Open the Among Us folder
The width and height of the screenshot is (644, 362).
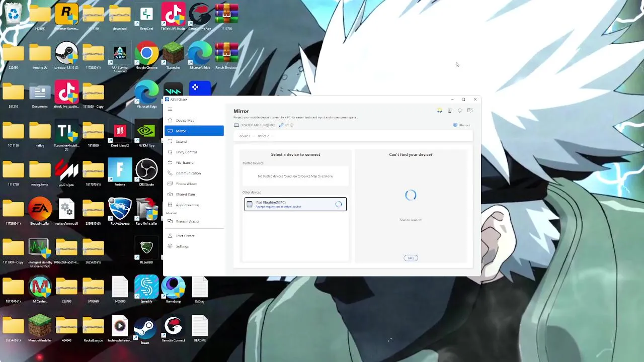40,56
